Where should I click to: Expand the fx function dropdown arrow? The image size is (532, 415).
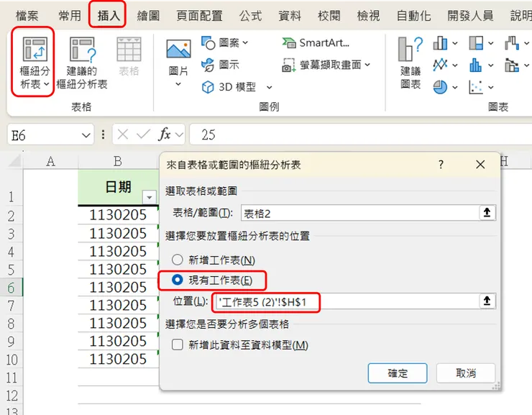pos(179,134)
